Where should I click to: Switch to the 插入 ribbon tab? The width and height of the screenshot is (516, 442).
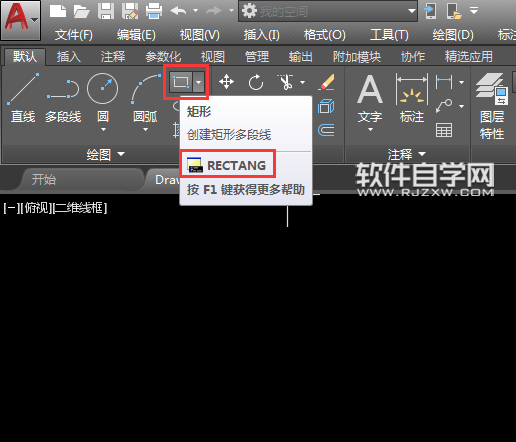tap(69, 57)
